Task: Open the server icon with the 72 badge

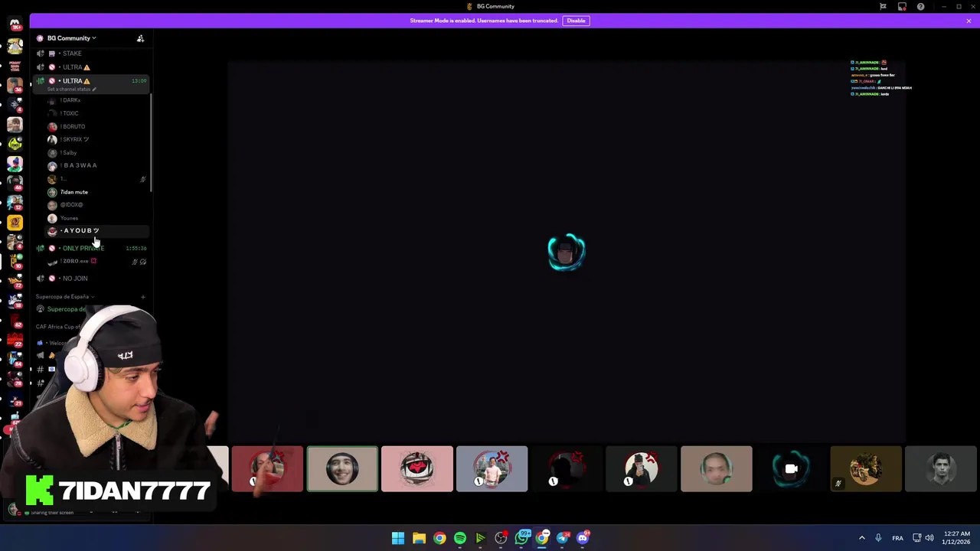Action: tap(15, 282)
